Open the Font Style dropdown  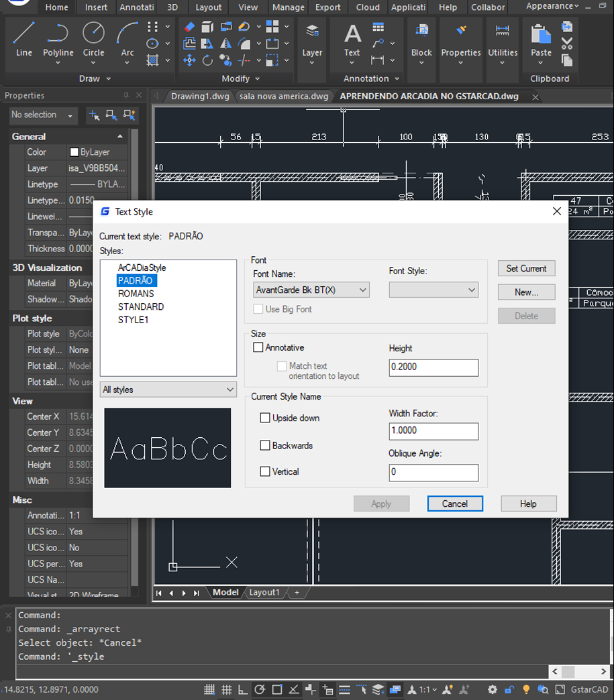(433, 290)
